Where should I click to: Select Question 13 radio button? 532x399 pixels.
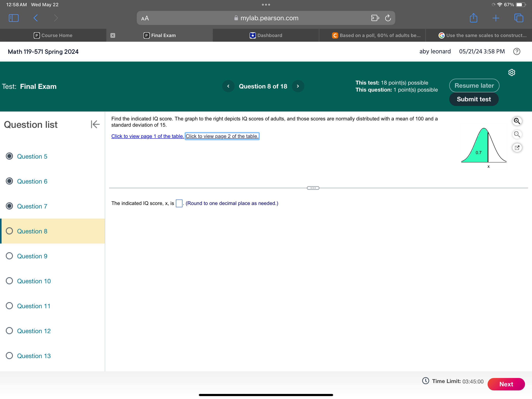[9, 355]
